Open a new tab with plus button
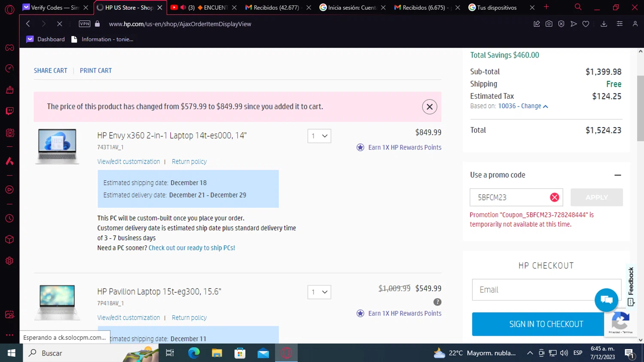This screenshot has width=644, height=362. tap(546, 7)
